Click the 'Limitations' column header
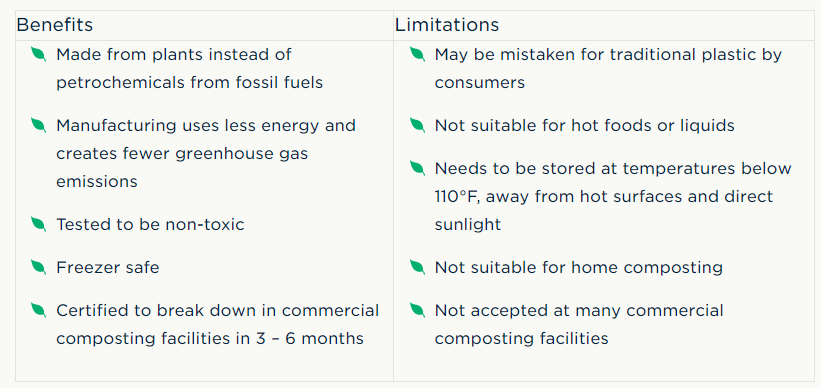 447,25
